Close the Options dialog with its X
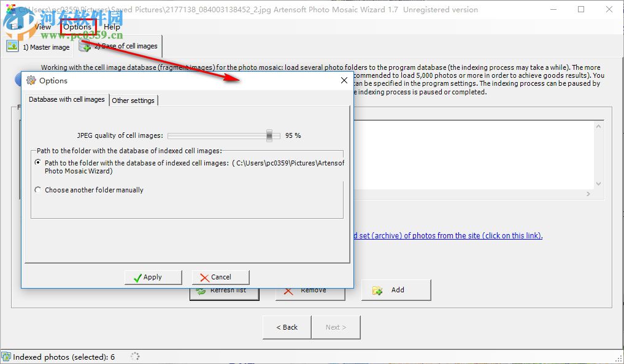624x364 pixels. (x=344, y=80)
